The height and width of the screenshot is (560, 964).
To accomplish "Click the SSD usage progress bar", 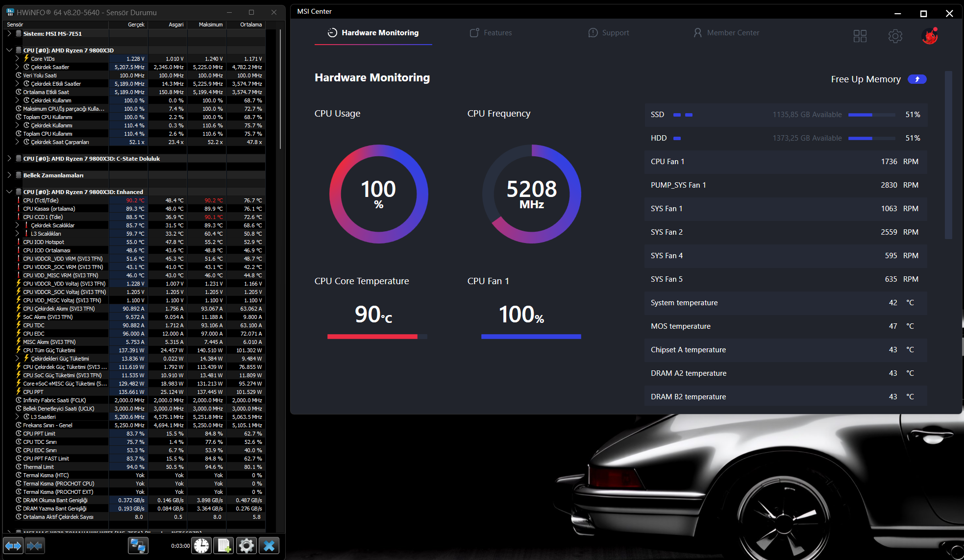I will coord(872,115).
